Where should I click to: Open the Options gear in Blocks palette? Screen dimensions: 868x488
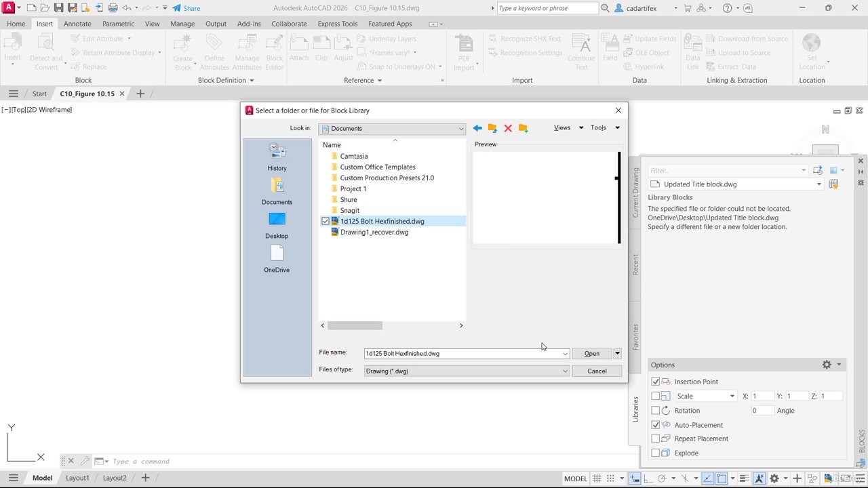(827, 365)
